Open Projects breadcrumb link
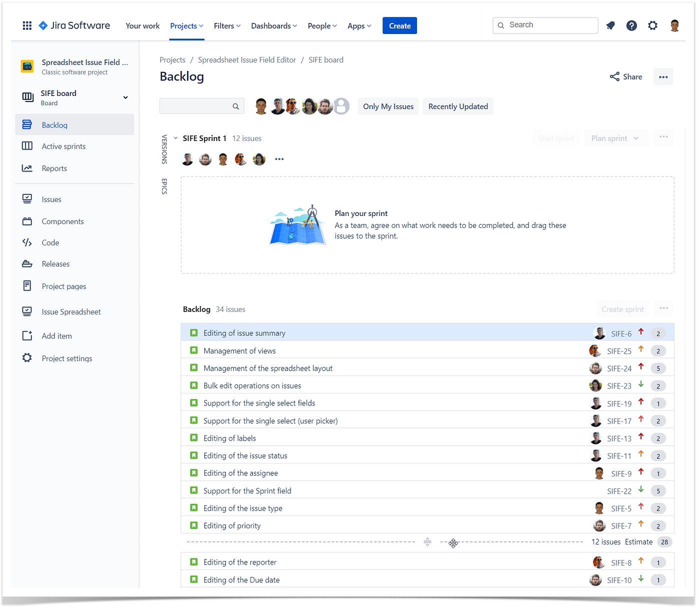700x609 pixels. click(x=172, y=59)
